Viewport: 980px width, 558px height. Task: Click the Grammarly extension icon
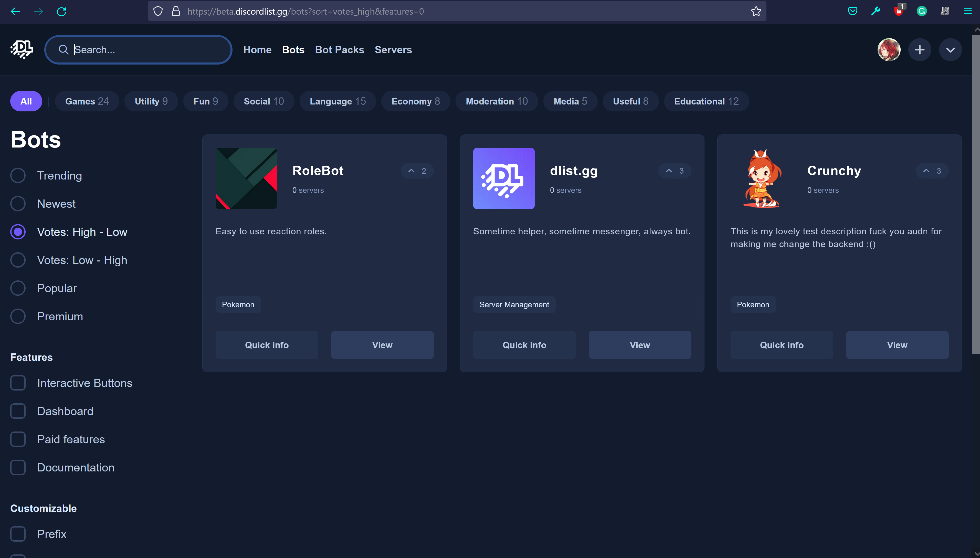[921, 12]
